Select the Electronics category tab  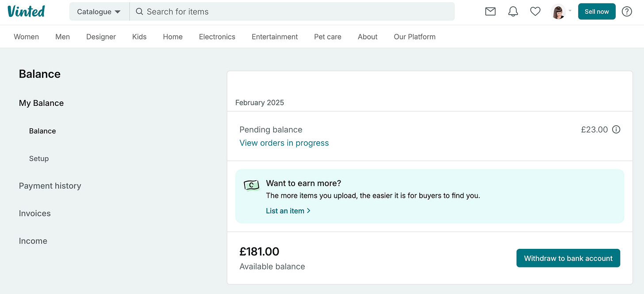(x=217, y=37)
